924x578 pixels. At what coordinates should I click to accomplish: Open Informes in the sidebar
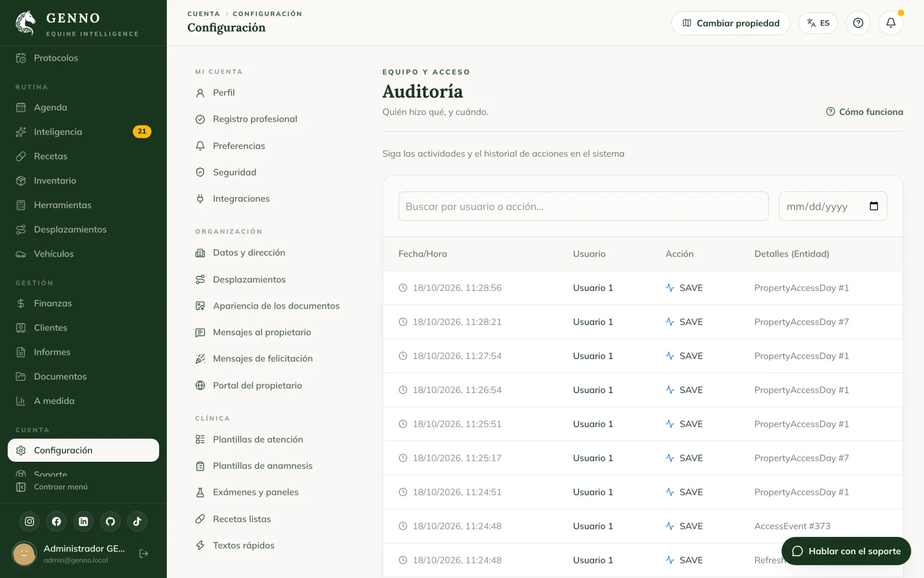(x=83, y=352)
